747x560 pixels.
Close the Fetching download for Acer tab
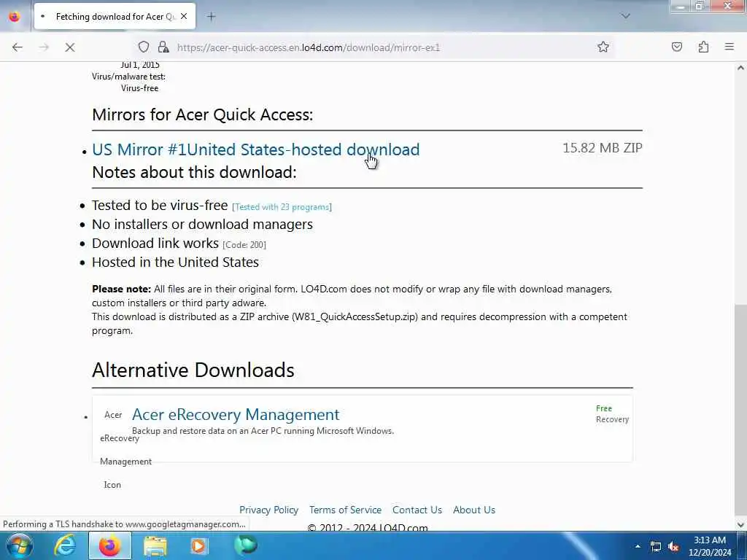(x=184, y=16)
